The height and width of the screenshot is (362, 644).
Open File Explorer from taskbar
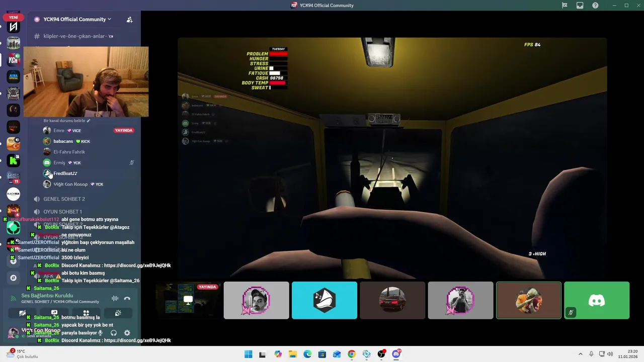[293, 354]
